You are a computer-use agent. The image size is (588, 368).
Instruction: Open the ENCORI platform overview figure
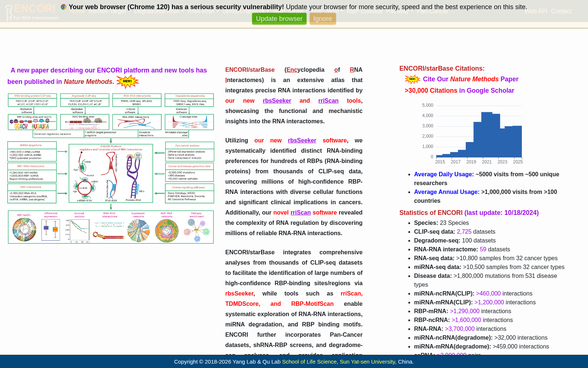click(x=111, y=169)
